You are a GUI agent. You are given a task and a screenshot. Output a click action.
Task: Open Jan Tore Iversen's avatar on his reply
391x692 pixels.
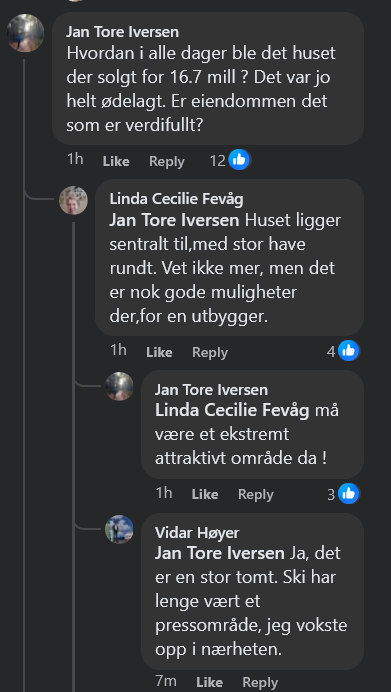[x=119, y=386]
